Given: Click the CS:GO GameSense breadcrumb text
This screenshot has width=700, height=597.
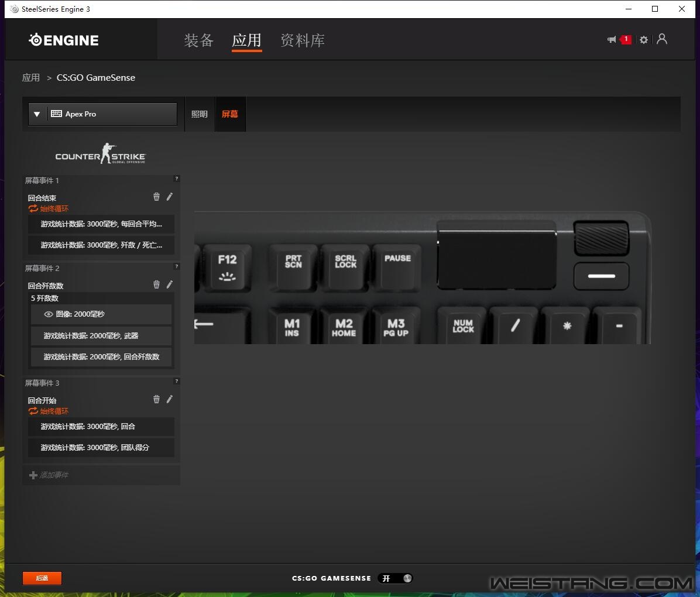Looking at the screenshot, I should [95, 78].
